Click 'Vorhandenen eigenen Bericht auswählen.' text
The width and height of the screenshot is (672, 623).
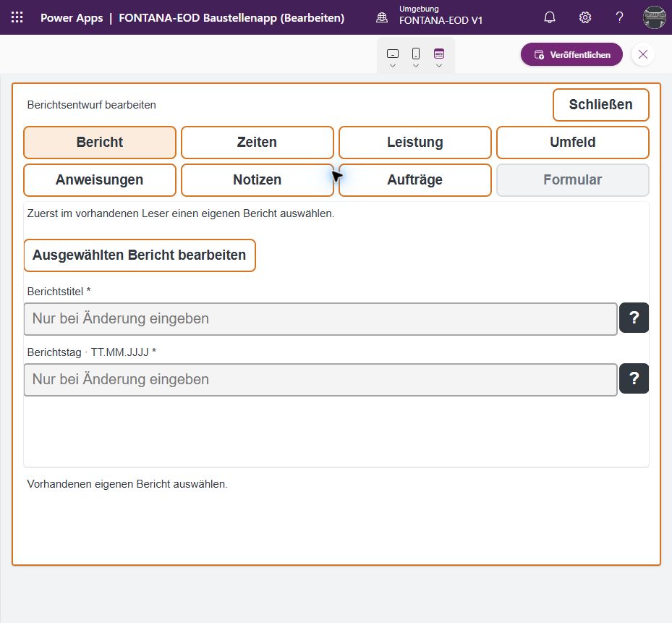point(127,484)
